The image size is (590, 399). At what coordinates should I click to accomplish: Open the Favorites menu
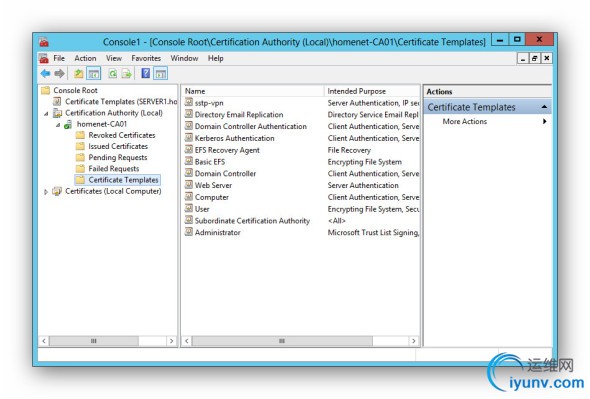(x=146, y=58)
